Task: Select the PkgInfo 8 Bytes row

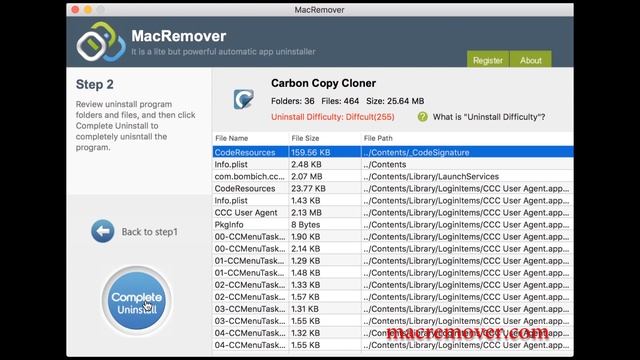Action: point(393,224)
